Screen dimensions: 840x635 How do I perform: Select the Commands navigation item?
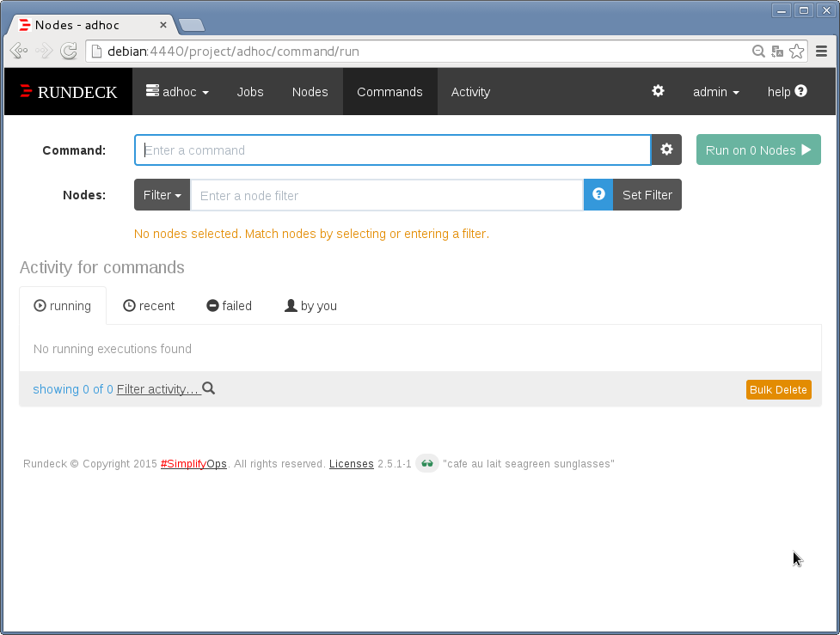[x=390, y=92]
